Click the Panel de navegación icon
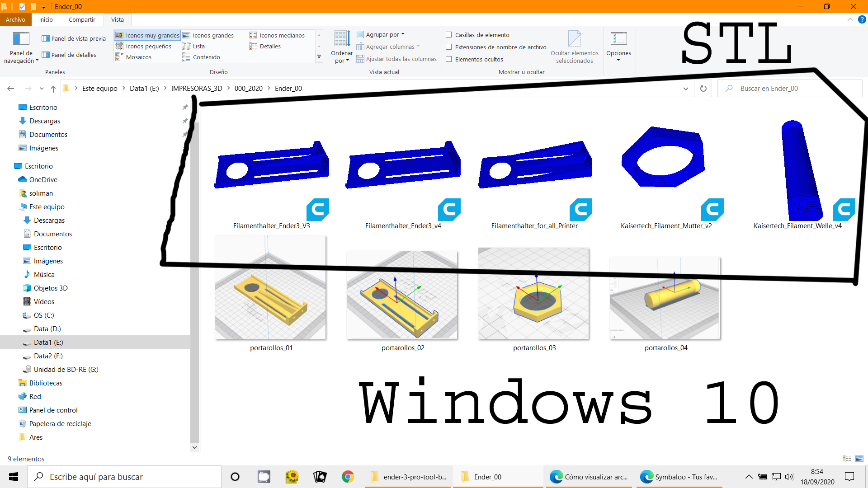The width and height of the screenshot is (868, 488). 21,39
